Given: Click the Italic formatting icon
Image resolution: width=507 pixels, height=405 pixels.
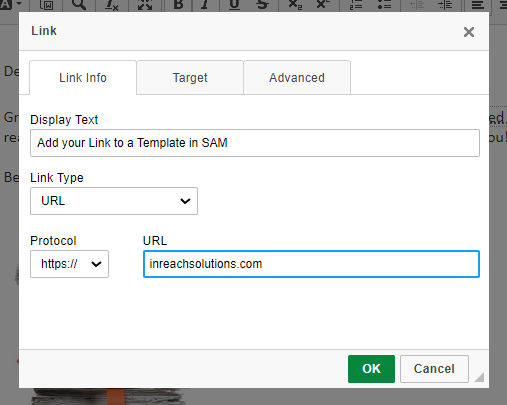Looking at the screenshot, I should tap(206, 4).
